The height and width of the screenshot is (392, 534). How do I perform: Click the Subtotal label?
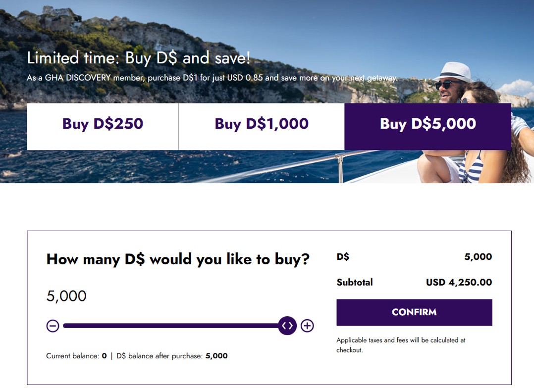[355, 283]
